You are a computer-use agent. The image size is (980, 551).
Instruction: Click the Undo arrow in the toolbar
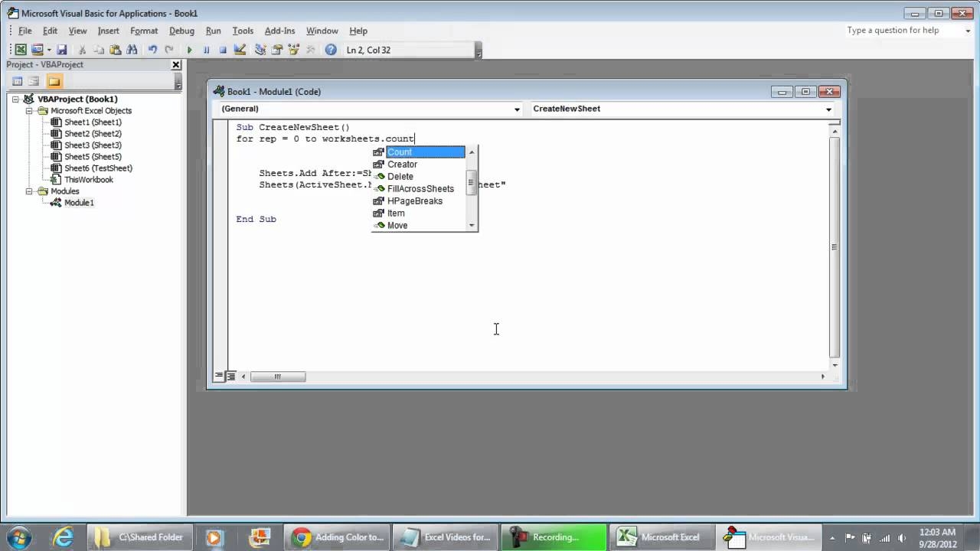tap(152, 50)
